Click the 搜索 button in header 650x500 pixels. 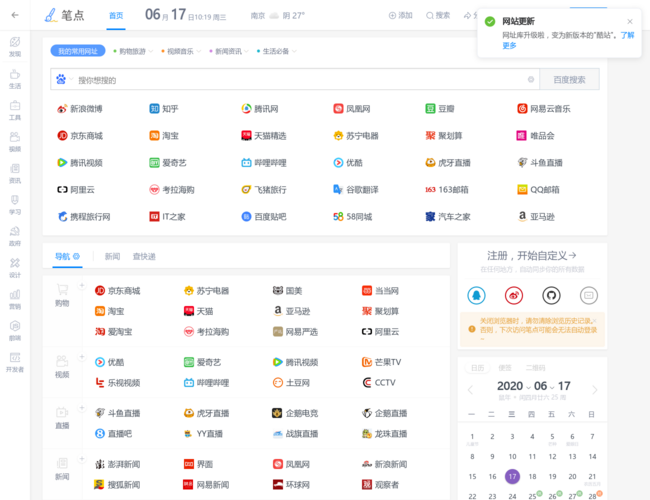(x=438, y=15)
